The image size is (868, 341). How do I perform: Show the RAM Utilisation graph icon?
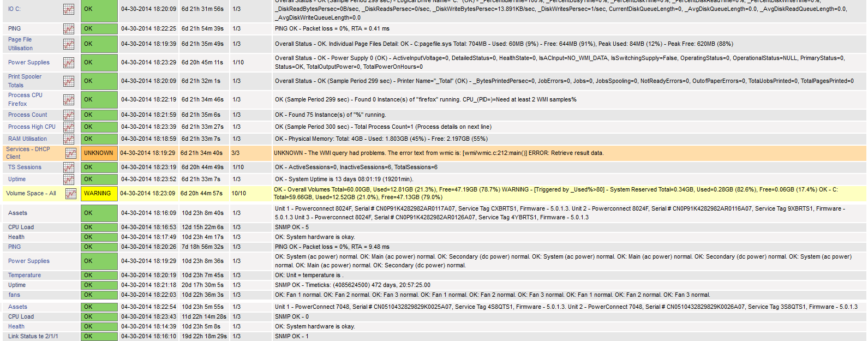pos(68,139)
